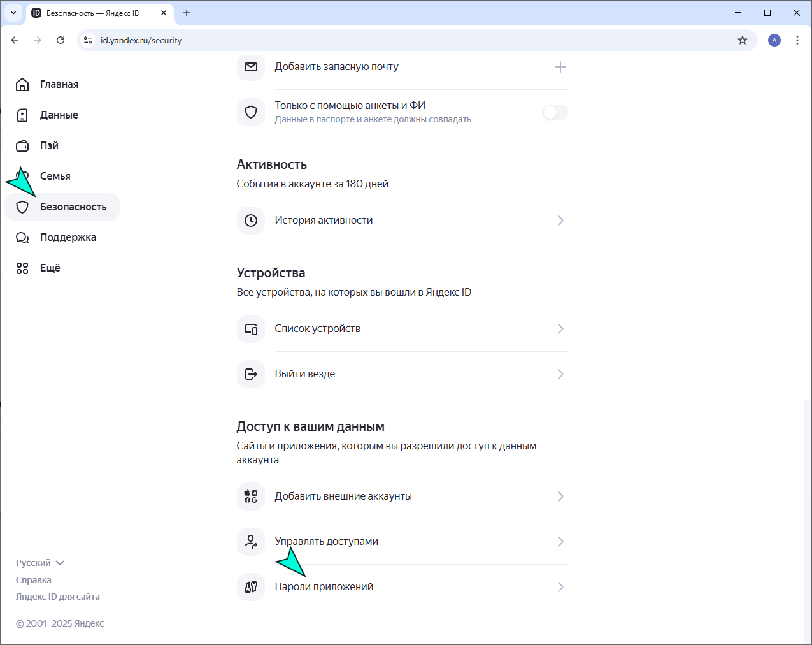
Task: Click the bookmark star in address bar
Action: pyautogui.click(x=743, y=40)
